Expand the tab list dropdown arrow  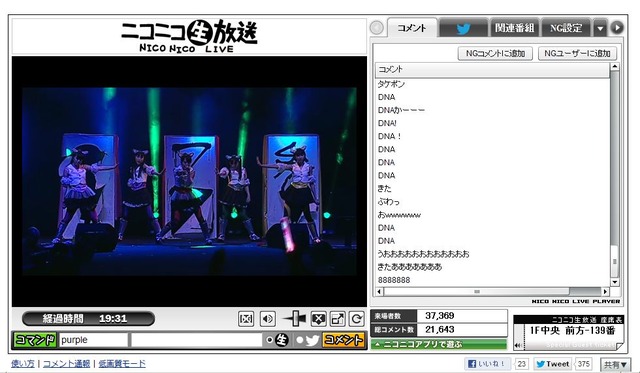[x=600, y=29]
